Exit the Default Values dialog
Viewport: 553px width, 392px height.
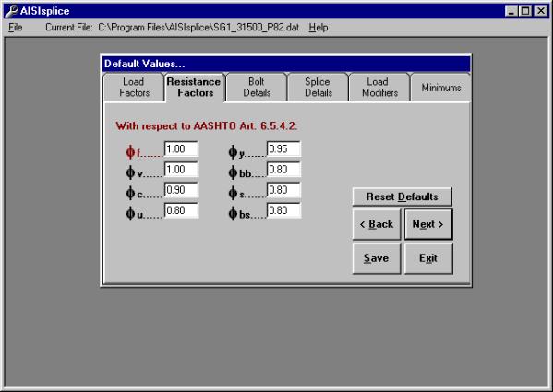coord(428,258)
